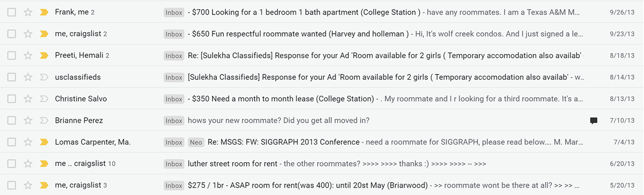Image resolution: width=644 pixels, height=195 pixels.
Task: Star the luther street room email
Action: 28,164
